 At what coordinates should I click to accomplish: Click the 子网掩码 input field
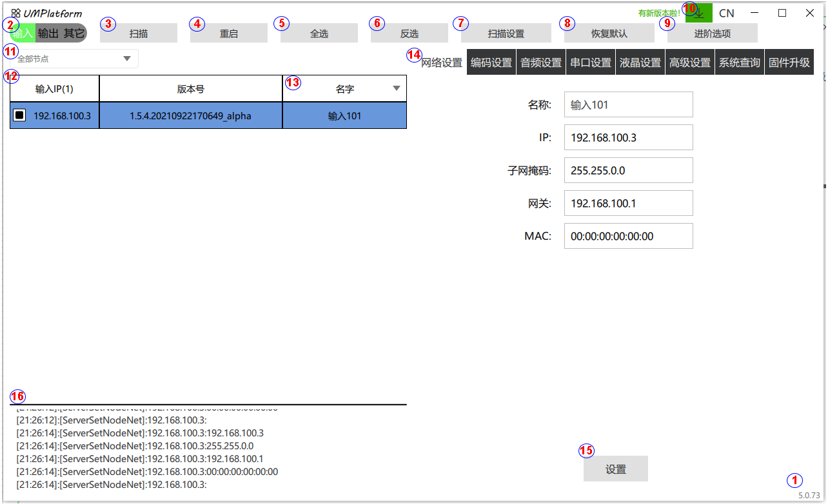coord(628,171)
